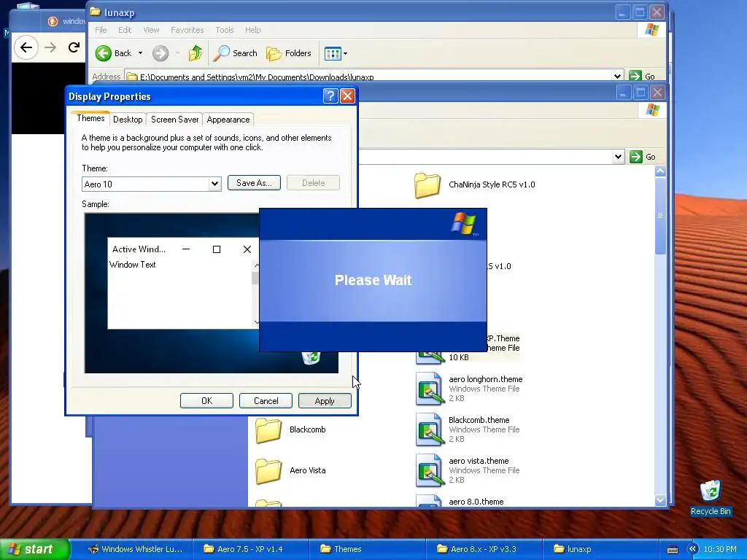Open the Theme combo box showing Aero 10
747x560 pixels.
click(152, 184)
